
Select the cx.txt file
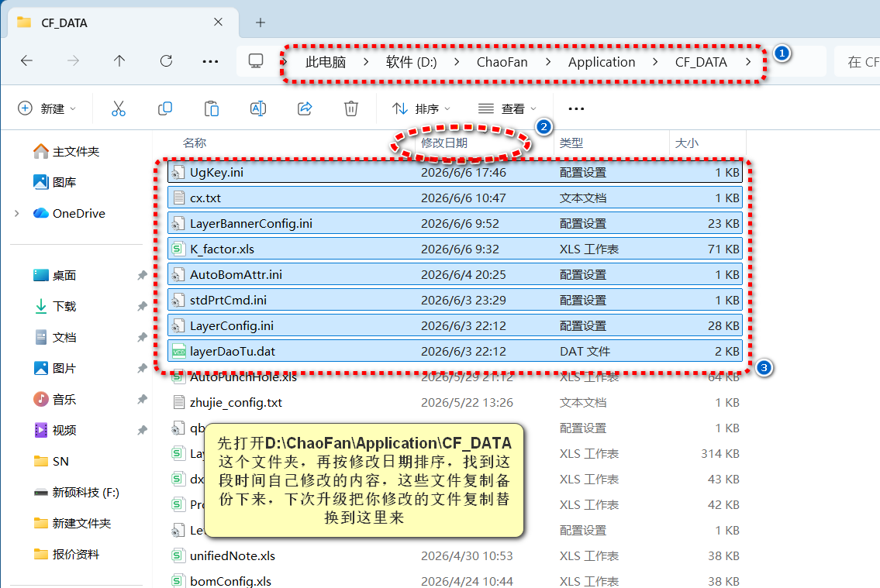tap(454, 198)
